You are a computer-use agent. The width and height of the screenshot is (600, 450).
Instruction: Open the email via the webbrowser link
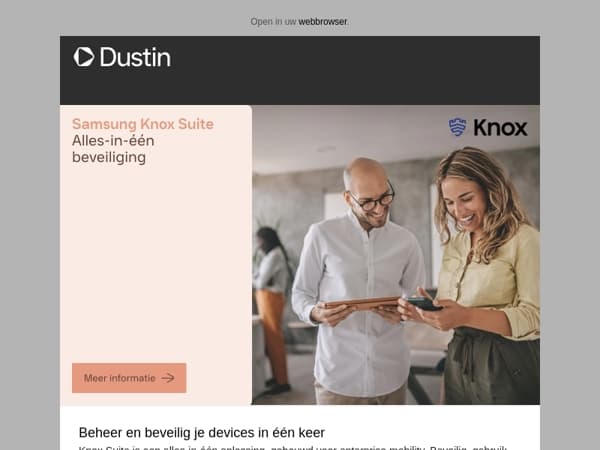pos(323,22)
